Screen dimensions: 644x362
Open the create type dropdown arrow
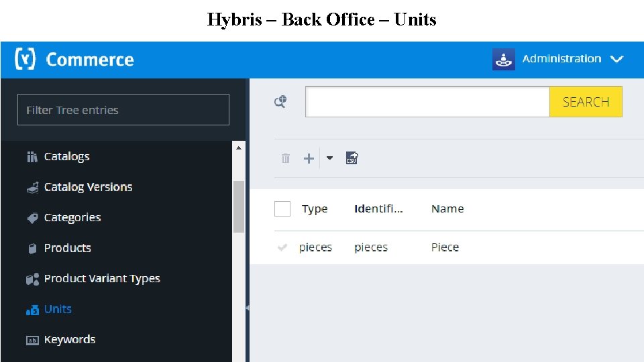329,158
